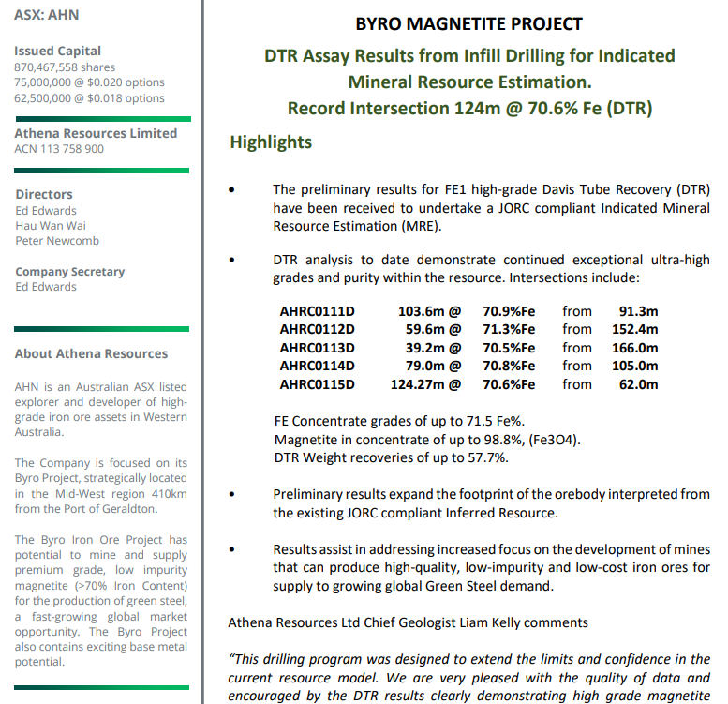Click director name 'Peter Newcomb'
The image size is (728, 704).
click(57, 241)
